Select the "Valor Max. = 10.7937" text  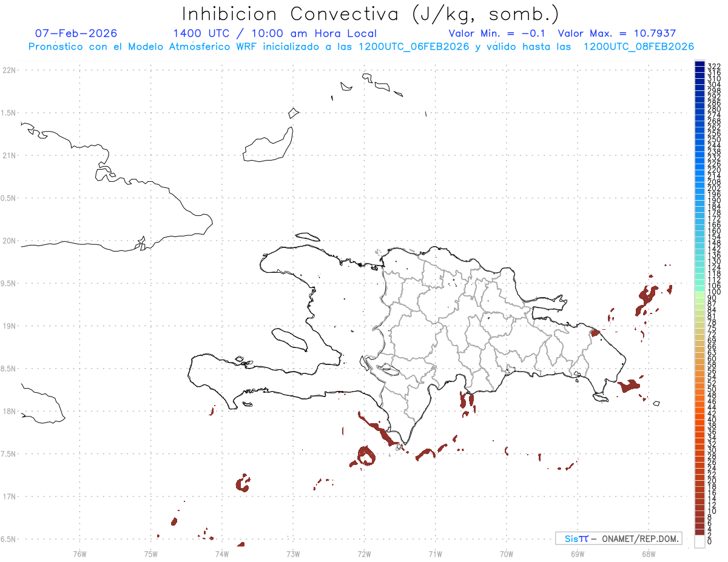point(617,33)
